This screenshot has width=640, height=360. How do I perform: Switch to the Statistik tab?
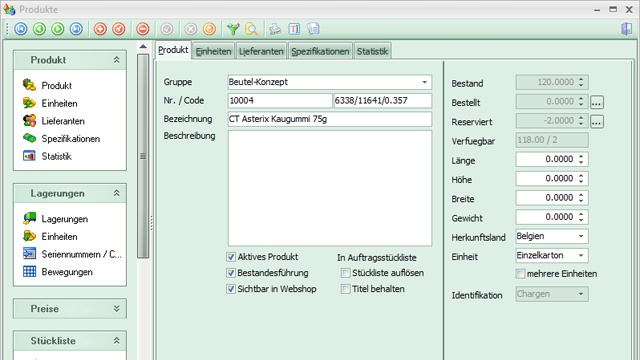(x=372, y=51)
